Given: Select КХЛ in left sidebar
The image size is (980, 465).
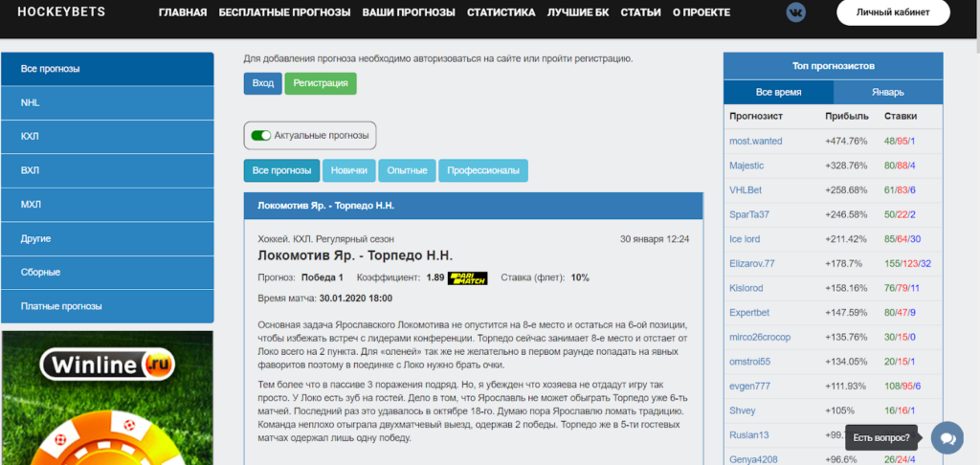Looking at the screenshot, I should (x=107, y=136).
